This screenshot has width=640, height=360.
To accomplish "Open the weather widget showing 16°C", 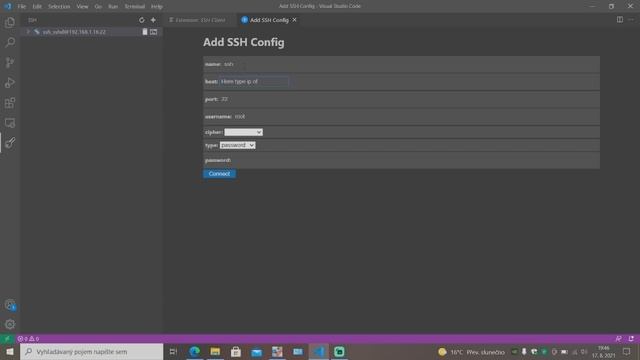I will 471,352.
